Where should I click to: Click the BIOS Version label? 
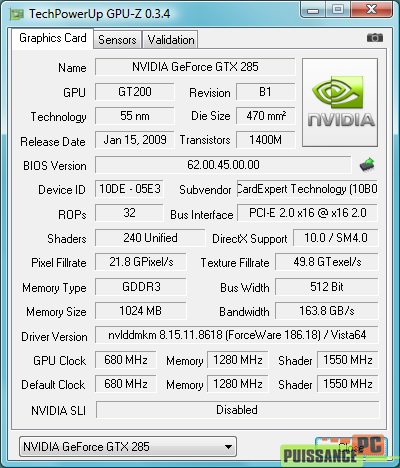point(55,166)
